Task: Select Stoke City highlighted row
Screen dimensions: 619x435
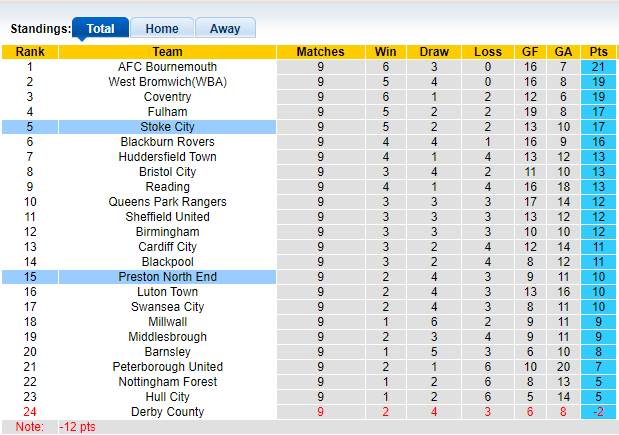Action: [x=167, y=127]
